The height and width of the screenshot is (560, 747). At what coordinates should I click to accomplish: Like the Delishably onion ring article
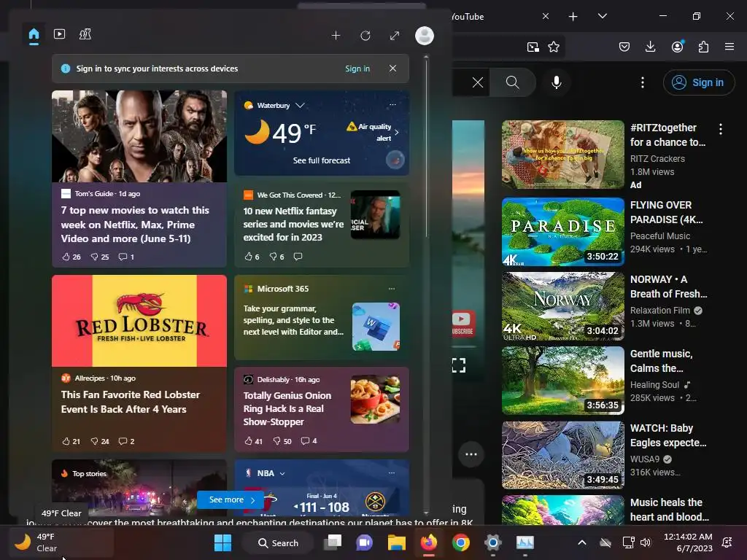pos(253,441)
